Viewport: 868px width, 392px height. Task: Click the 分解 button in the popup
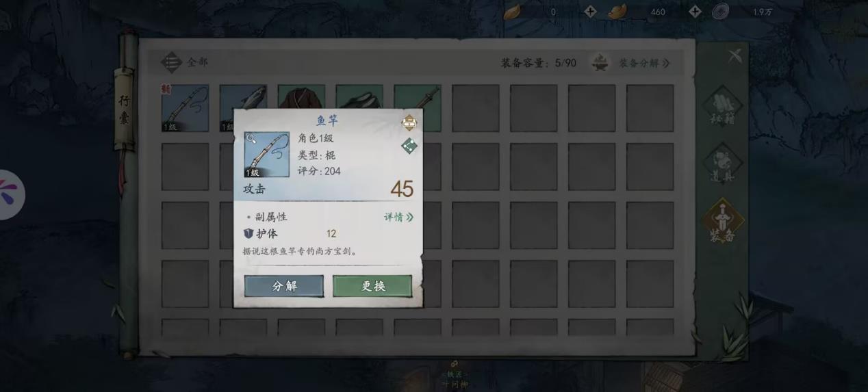tap(284, 286)
